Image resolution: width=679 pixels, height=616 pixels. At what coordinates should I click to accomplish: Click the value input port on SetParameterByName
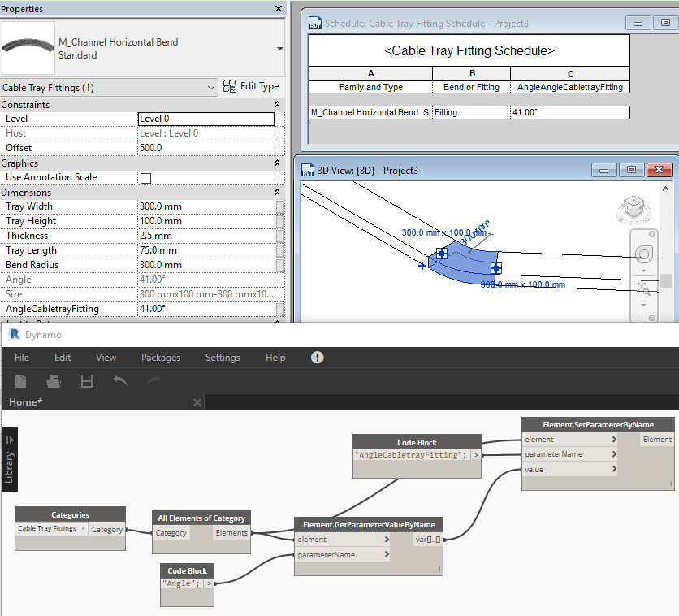[x=570, y=469]
